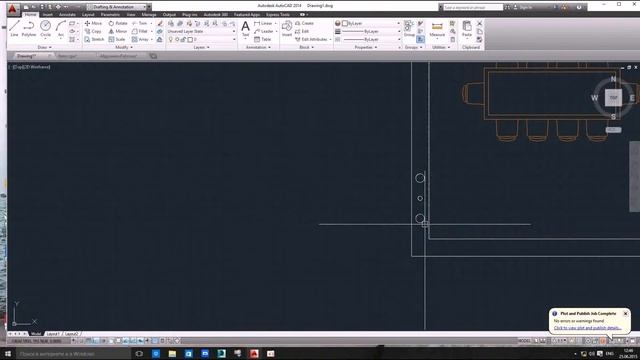Insert a Table
The width and height of the screenshot is (640, 360).
(262, 40)
